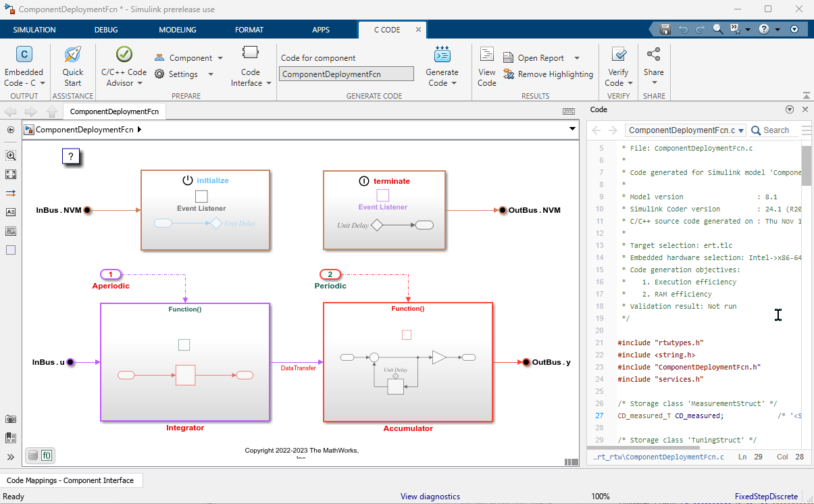
Task: Switch to the SIMULATION tab
Action: click(34, 30)
